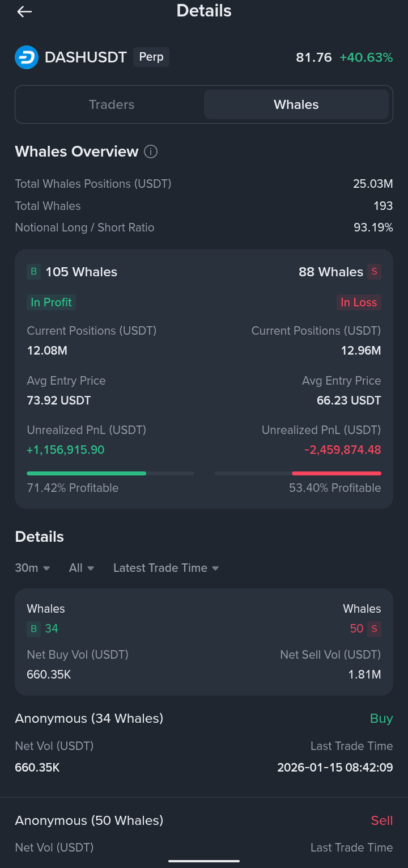Open the 30m timeframe dropdown
408x868 pixels.
32,568
